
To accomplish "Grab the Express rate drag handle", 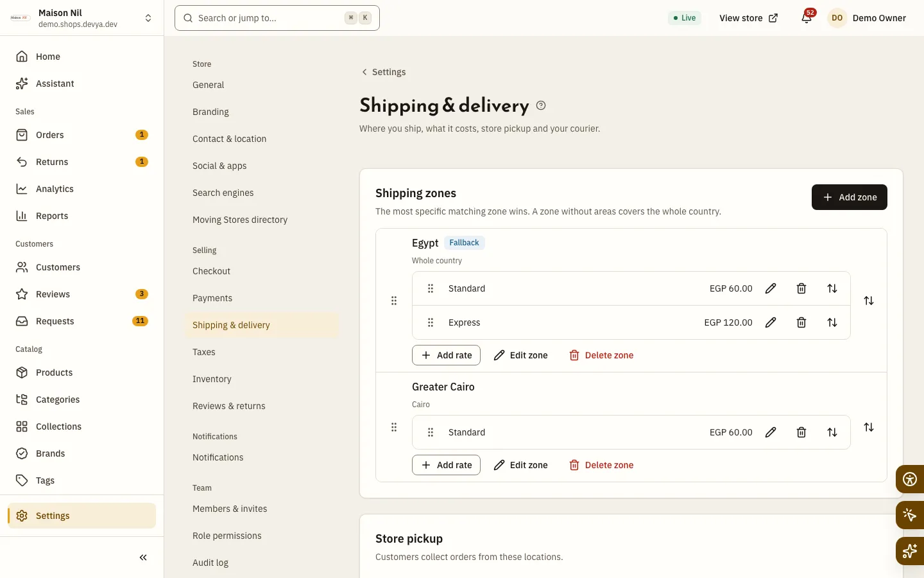I will tap(431, 322).
